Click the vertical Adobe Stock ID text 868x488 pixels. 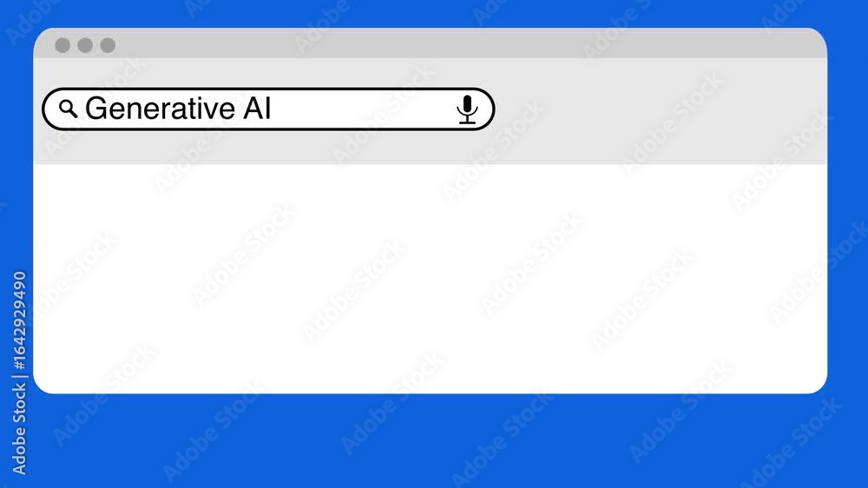(x=19, y=373)
